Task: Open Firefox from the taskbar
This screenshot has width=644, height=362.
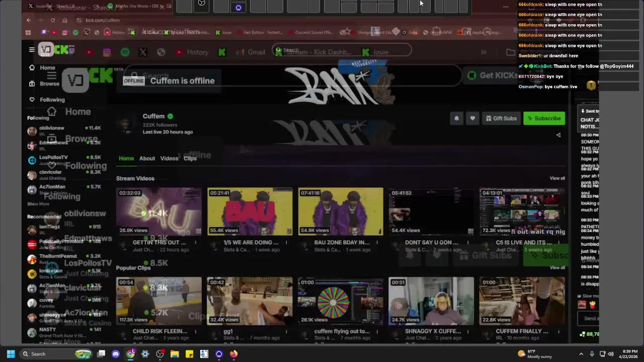Action: pos(233,354)
